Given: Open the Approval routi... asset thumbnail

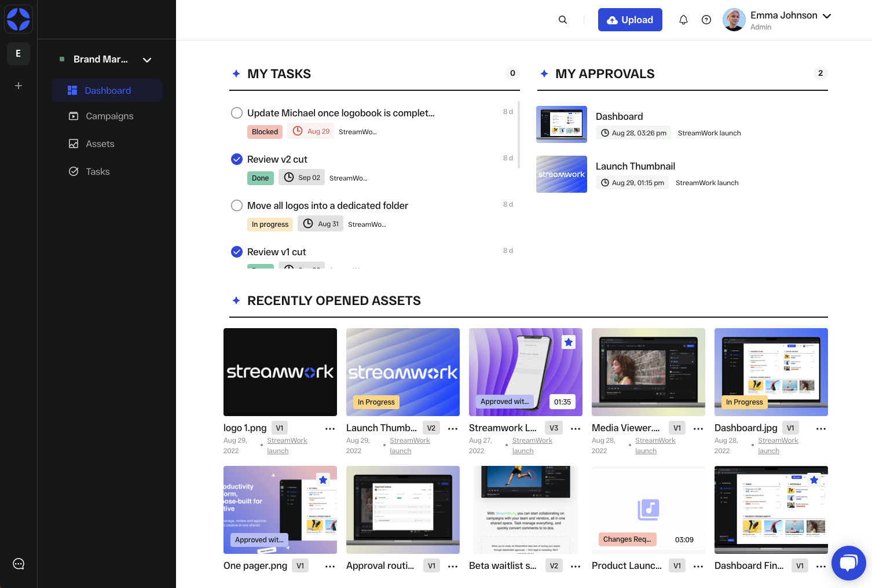Looking at the screenshot, I should (x=403, y=510).
